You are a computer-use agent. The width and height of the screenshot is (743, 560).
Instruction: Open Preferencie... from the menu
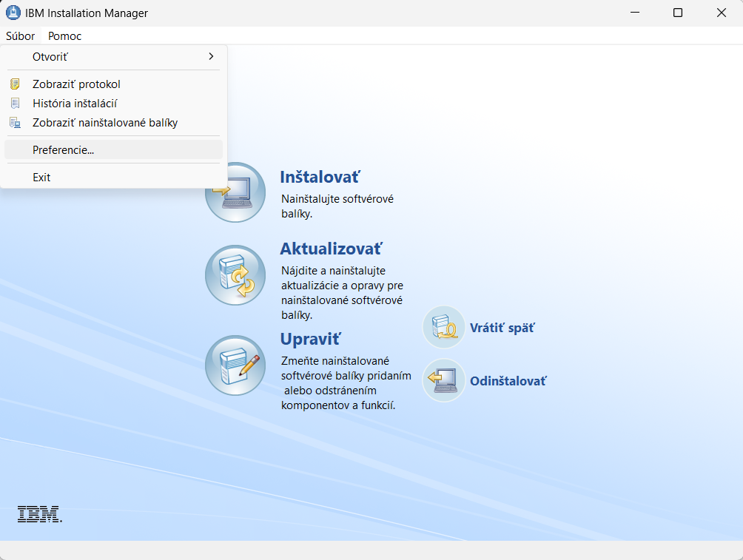point(63,149)
